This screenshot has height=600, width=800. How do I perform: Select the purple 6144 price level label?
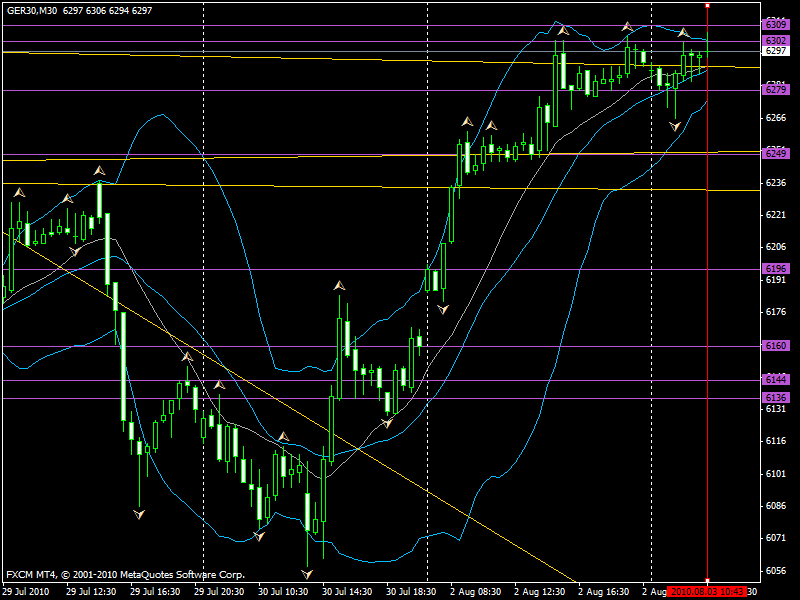click(776, 380)
